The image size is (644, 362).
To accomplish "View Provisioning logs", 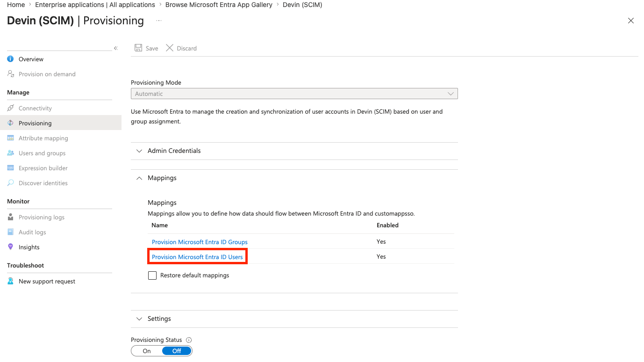I will point(42,217).
